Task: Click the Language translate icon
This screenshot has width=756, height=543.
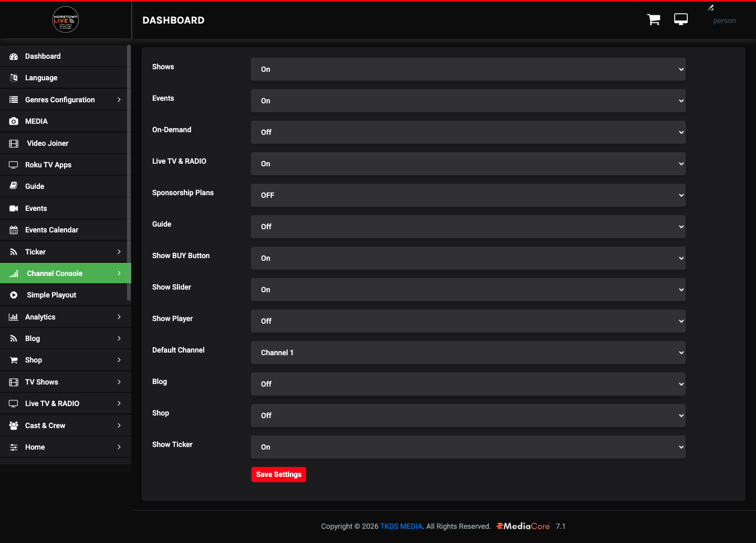Action: coord(14,78)
